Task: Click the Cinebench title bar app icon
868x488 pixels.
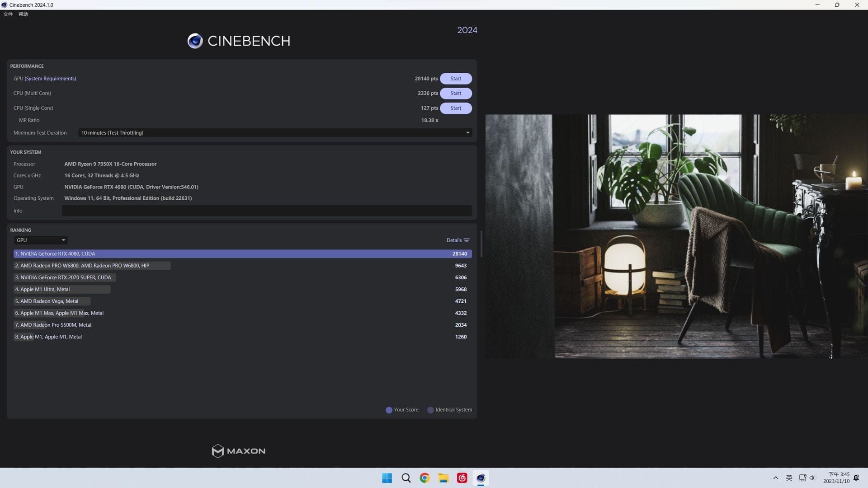Action: point(4,5)
